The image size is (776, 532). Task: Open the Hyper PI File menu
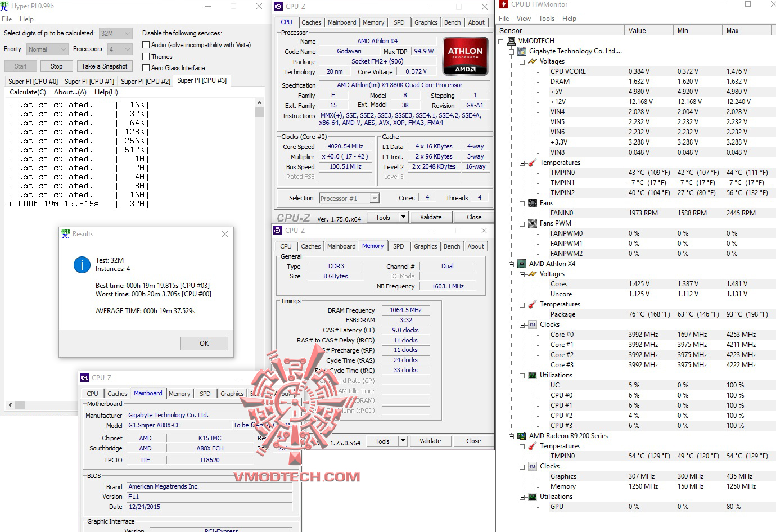click(7, 19)
